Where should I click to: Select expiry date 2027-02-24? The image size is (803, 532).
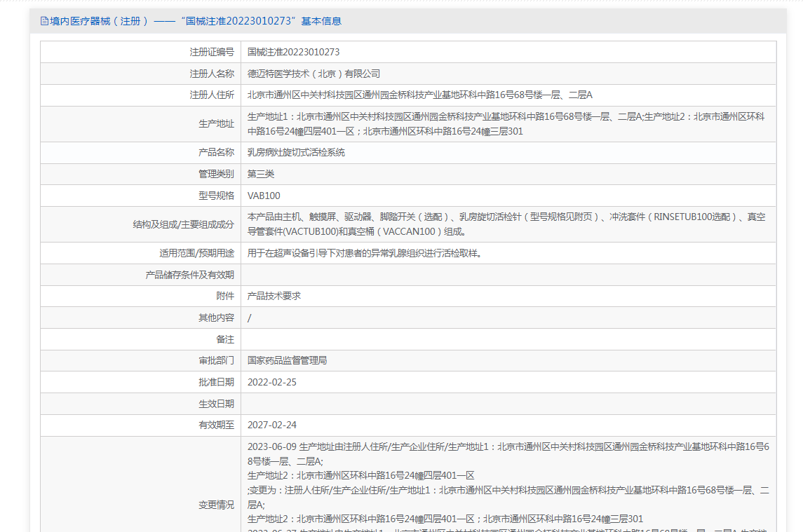point(272,425)
